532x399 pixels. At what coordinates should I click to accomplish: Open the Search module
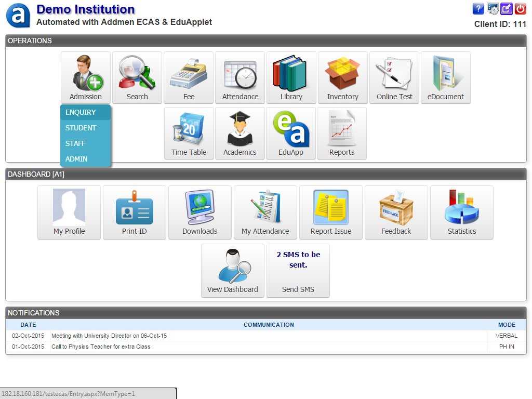[x=137, y=77]
